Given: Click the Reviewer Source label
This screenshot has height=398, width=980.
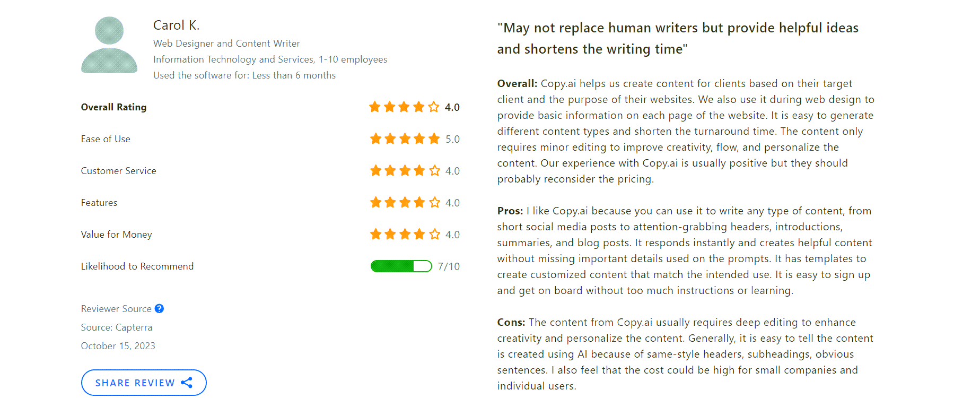Looking at the screenshot, I should tap(116, 308).
